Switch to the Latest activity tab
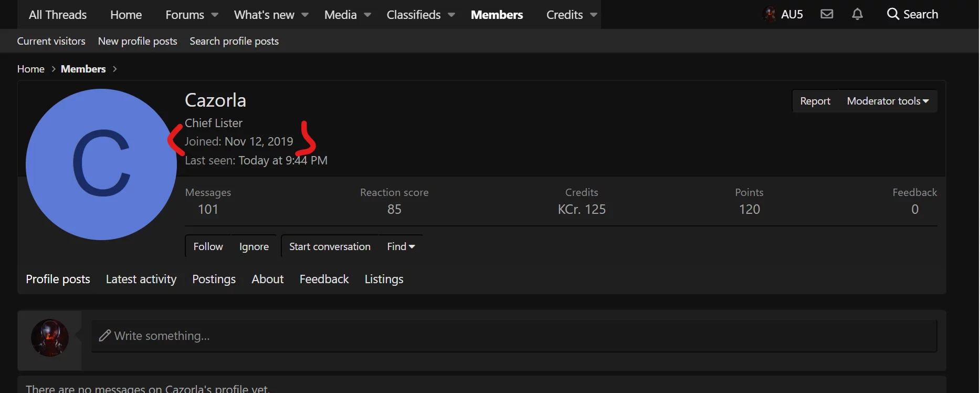Image resolution: width=980 pixels, height=393 pixels. [x=141, y=279]
